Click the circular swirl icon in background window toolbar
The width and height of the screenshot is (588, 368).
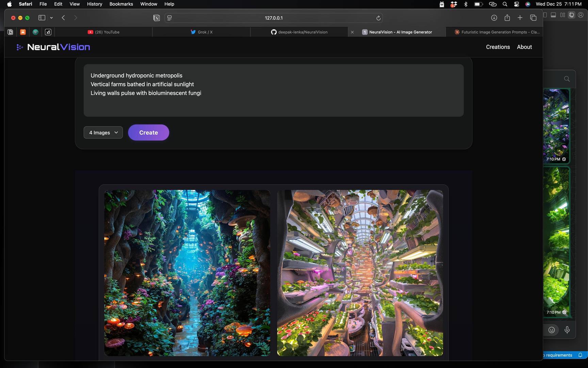pos(572,15)
